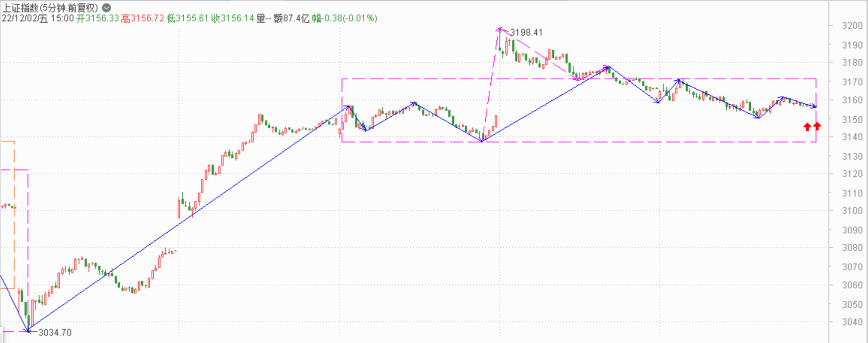Click the volume field 量--

264,19
